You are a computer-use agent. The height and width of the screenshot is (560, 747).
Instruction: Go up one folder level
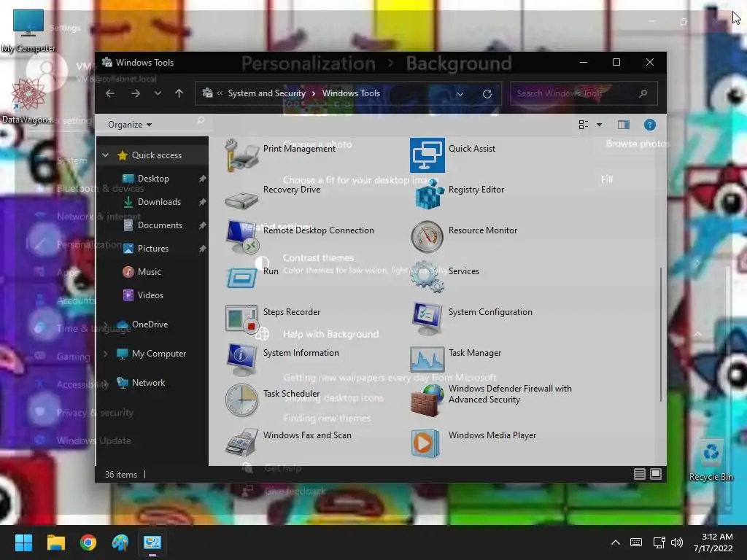click(x=179, y=93)
